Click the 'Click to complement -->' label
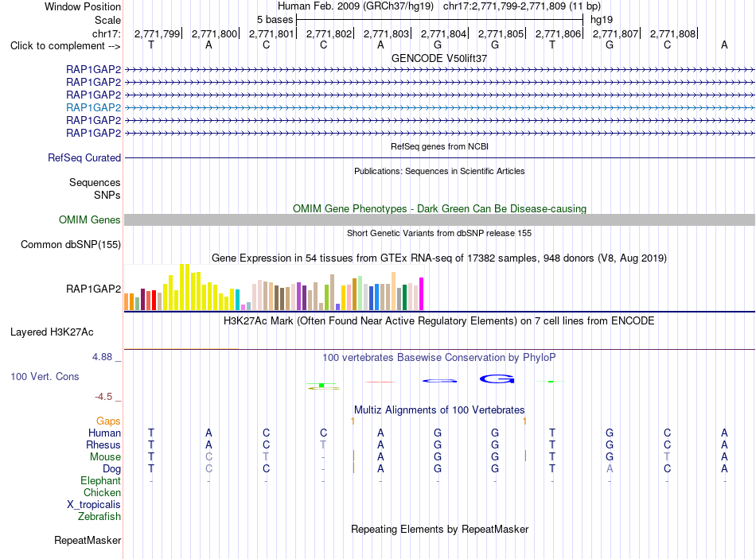This screenshot has width=756, height=559. [65, 46]
